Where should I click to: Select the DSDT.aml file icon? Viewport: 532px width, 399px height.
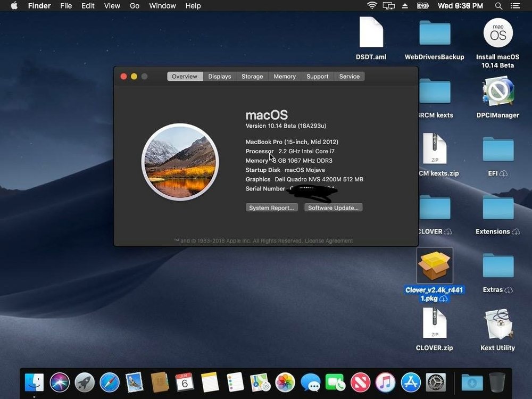pos(371,33)
